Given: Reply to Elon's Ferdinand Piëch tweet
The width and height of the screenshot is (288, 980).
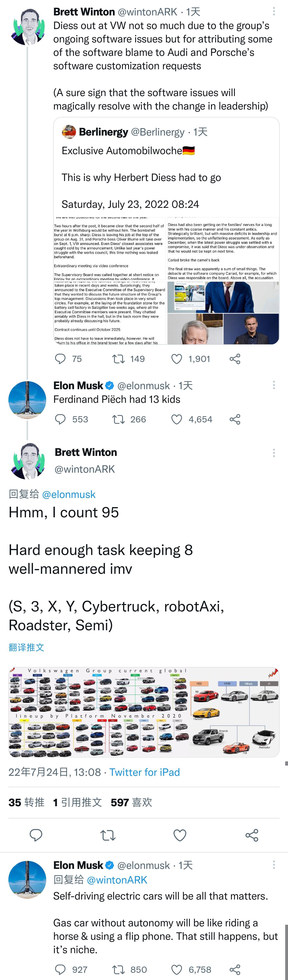Looking at the screenshot, I should tap(61, 419).
